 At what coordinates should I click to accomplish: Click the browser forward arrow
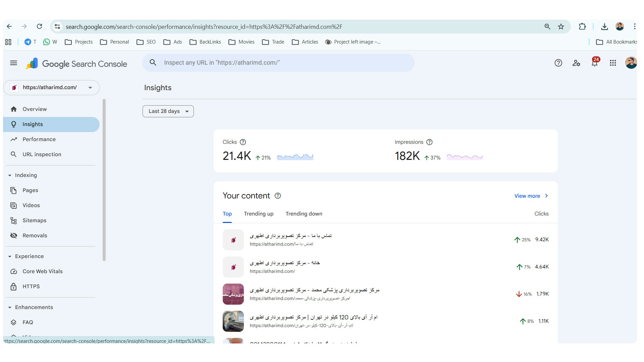click(x=24, y=26)
